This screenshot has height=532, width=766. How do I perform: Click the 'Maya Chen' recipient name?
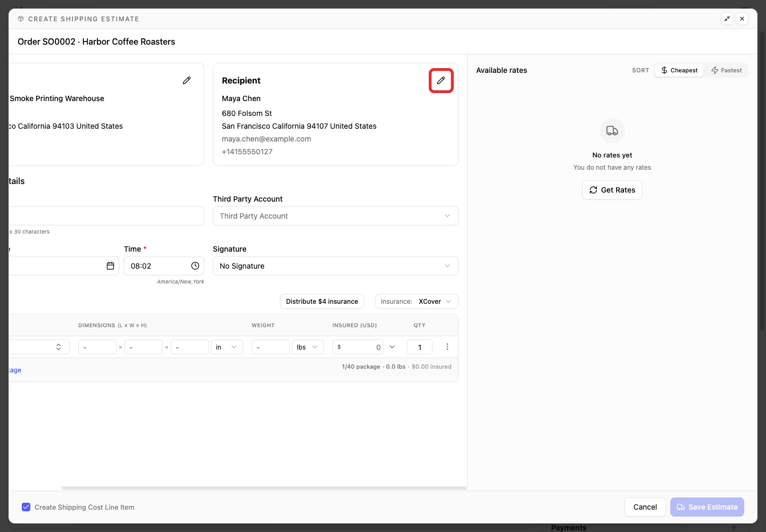242,98
